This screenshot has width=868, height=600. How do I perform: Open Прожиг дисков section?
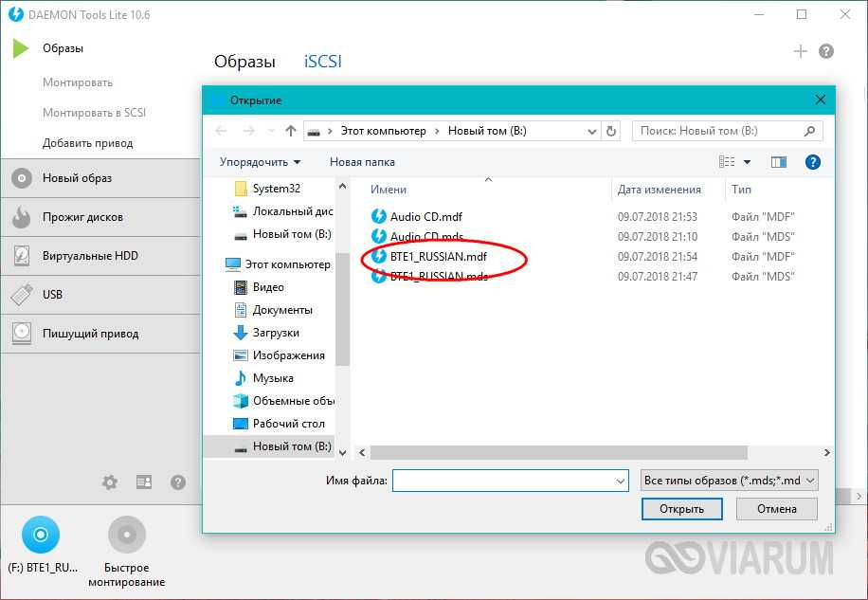(x=100, y=217)
